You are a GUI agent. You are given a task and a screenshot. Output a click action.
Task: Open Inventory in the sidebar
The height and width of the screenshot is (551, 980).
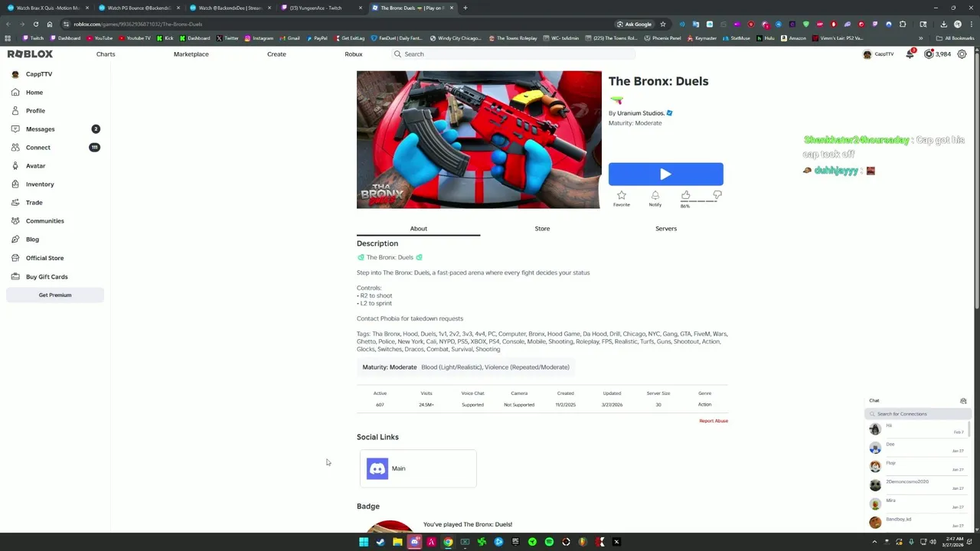[x=40, y=184]
